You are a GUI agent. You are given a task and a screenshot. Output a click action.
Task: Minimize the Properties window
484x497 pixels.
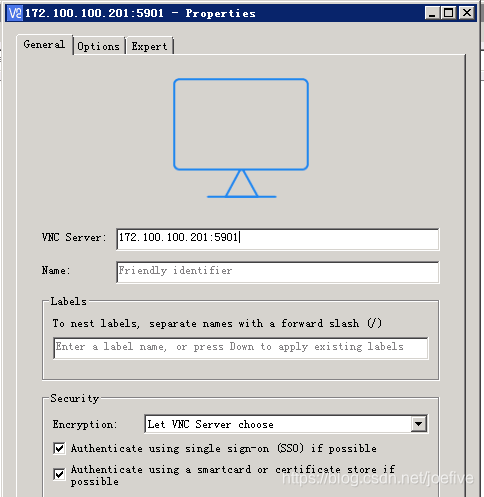pos(432,13)
